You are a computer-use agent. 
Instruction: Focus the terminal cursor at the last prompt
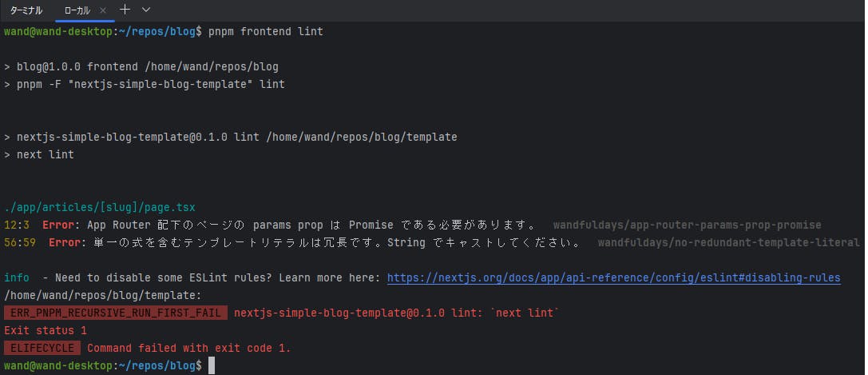point(211,365)
